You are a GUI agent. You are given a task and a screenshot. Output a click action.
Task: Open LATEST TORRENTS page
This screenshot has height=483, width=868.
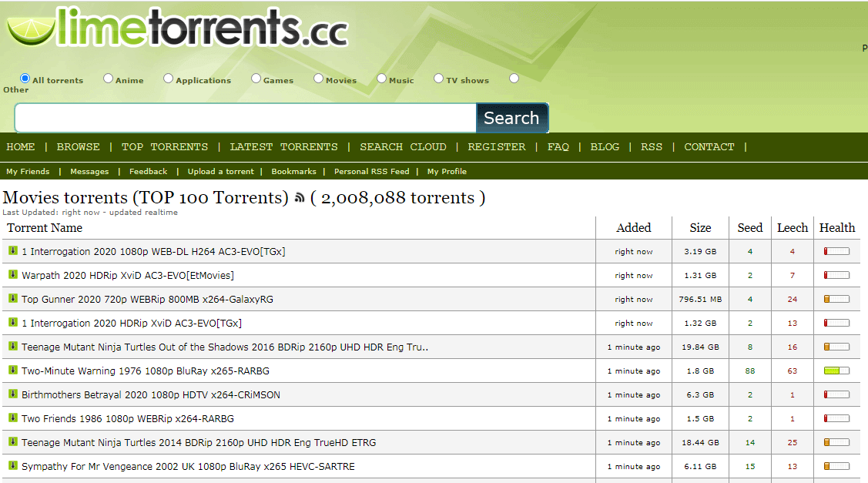(x=284, y=147)
